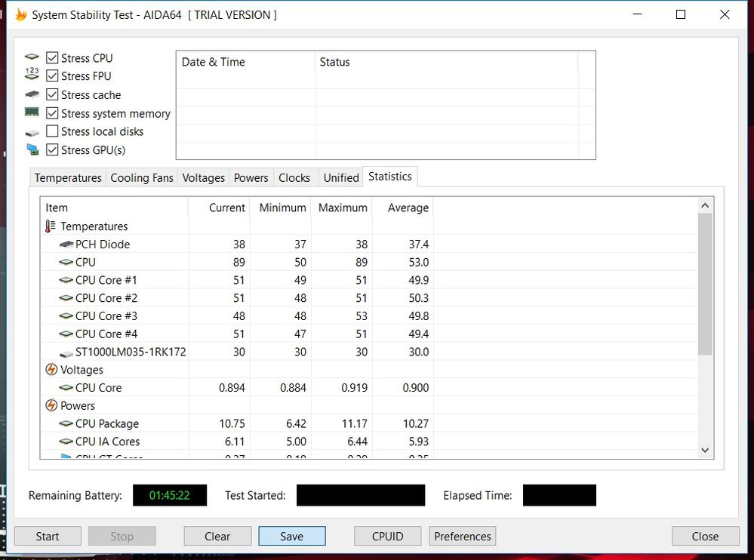The height and width of the screenshot is (560, 754).
Task: Click the Current column header
Action: point(219,208)
